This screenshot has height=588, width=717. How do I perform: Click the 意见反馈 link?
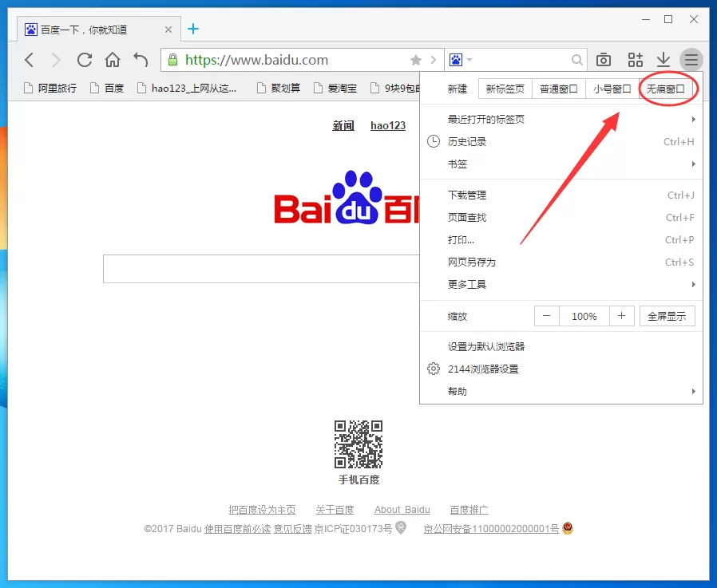[293, 529]
